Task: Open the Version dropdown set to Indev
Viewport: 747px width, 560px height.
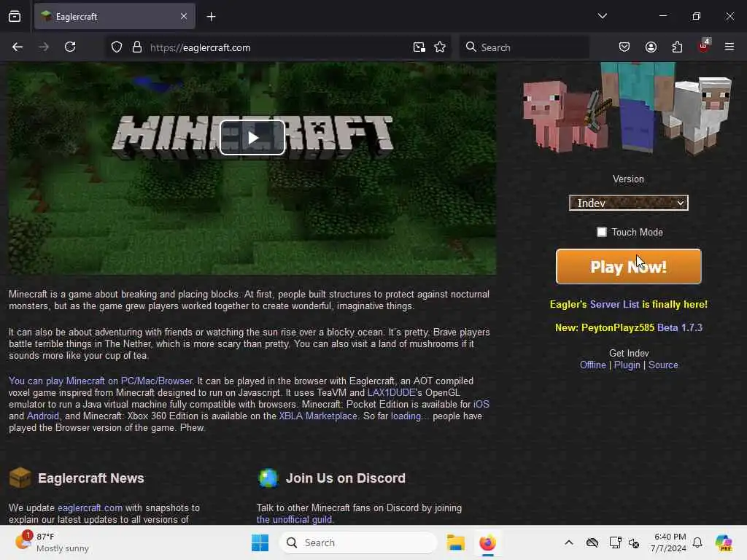Action: point(628,203)
